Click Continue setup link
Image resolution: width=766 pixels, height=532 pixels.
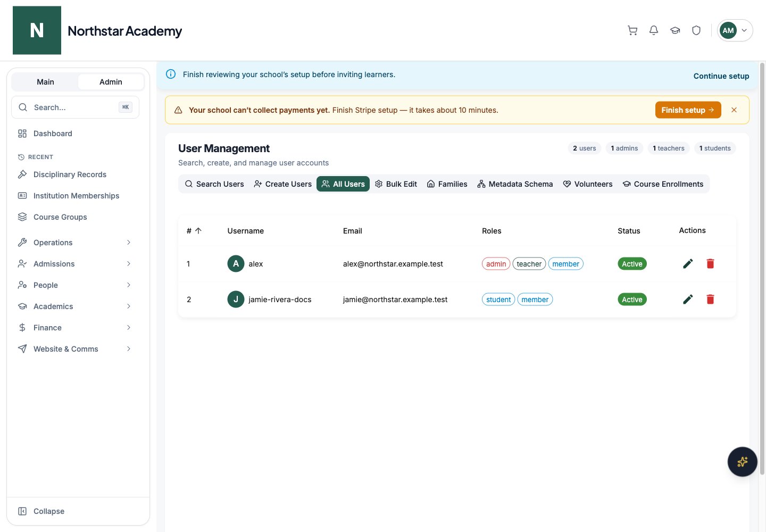[x=721, y=76]
